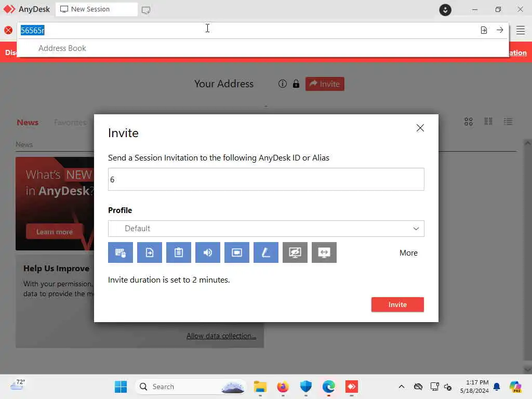Screen dimensions: 532x399
Task: Click the network tray icon
Action: (435, 387)
